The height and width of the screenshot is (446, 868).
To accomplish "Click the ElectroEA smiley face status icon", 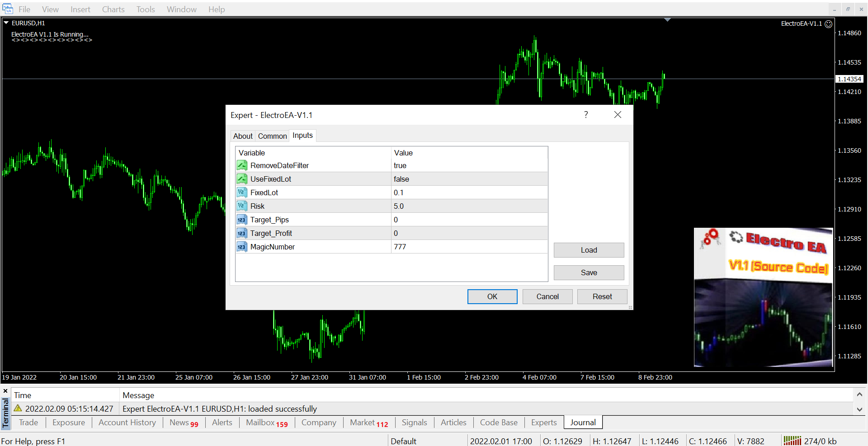I will click(828, 24).
